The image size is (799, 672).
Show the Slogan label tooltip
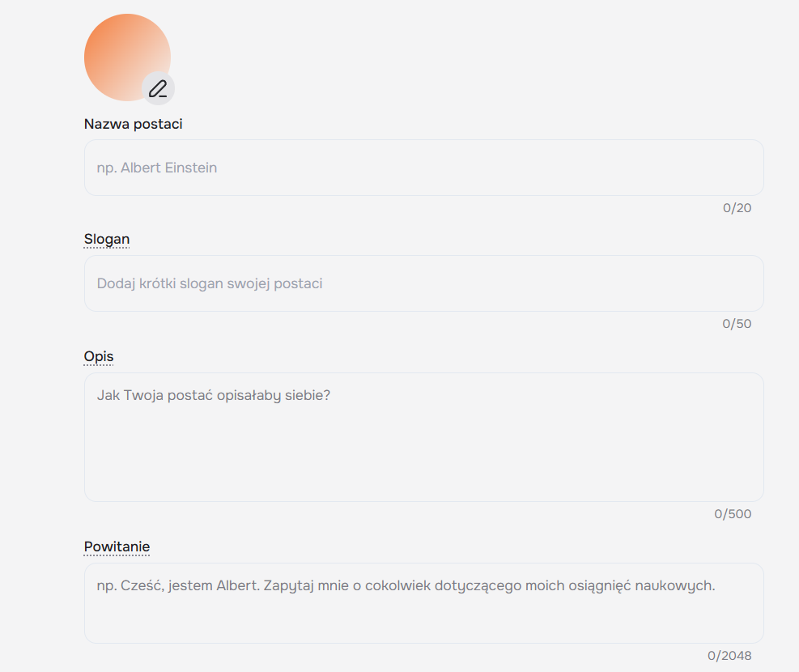[x=107, y=239]
